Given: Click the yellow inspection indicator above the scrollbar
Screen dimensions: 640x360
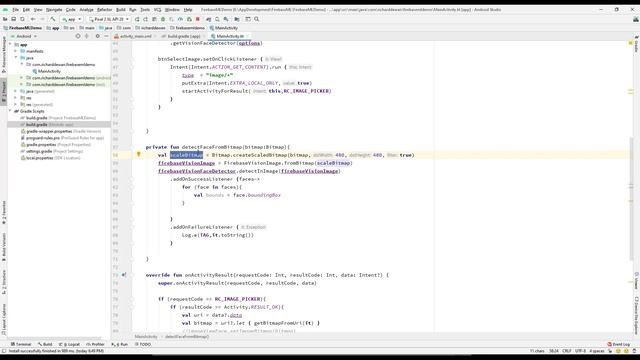Looking at the screenshot, I should [x=631, y=43].
